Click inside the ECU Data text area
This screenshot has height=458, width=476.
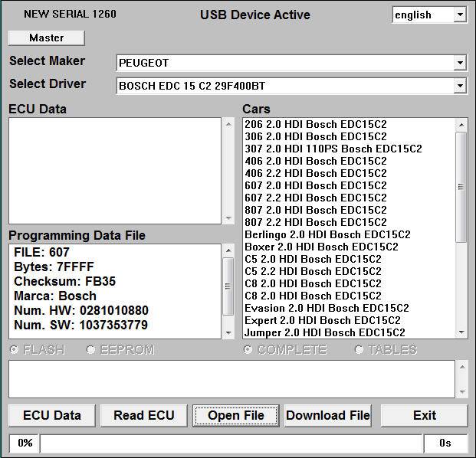click(x=115, y=170)
